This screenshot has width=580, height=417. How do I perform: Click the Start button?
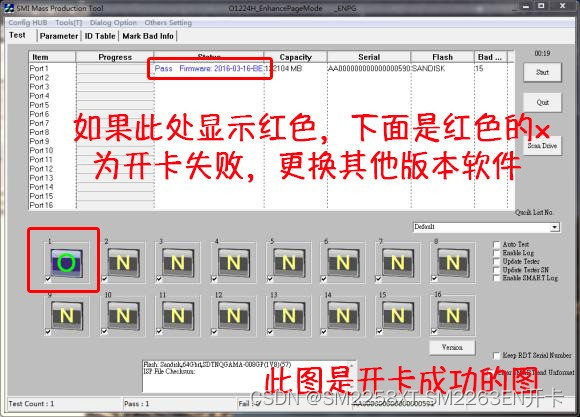click(x=542, y=73)
